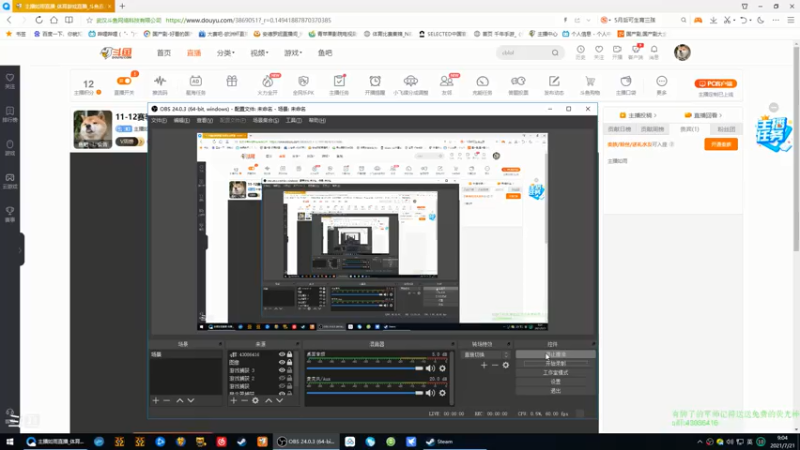Open scene transition properties gear
The width and height of the screenshot is (800, 450).
pos(506,365)
